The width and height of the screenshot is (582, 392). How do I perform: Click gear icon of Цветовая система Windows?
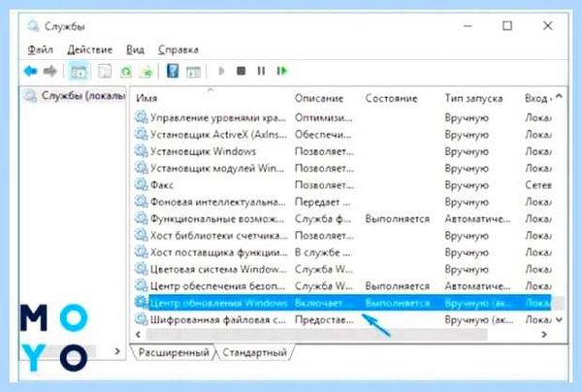click(141, 269)
